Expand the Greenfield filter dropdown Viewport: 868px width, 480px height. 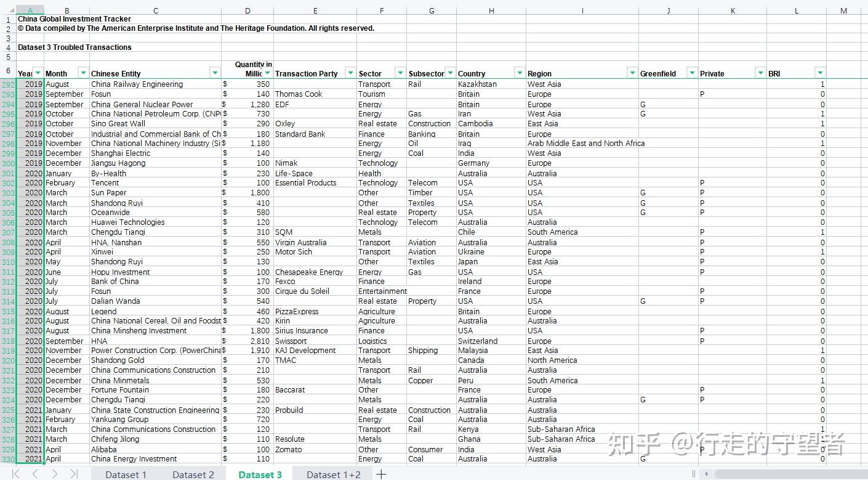[692, 73]
